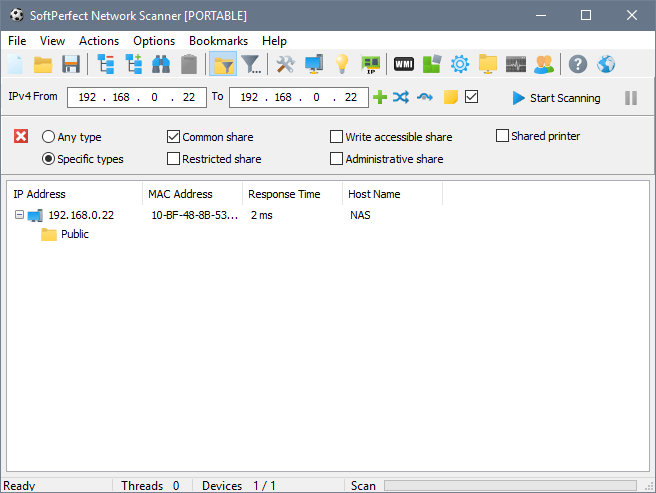
Task: Click the IP network card icon
Action: [x=370, y=64]
